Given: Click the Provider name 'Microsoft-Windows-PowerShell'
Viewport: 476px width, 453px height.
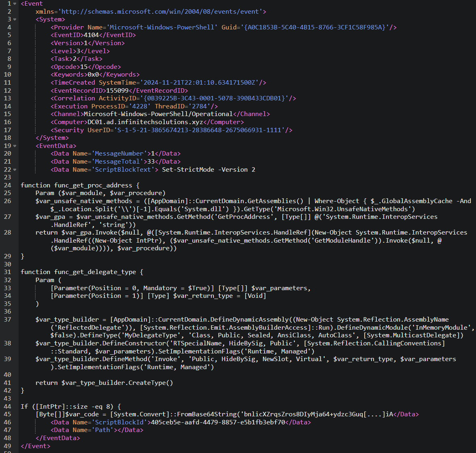Looking at the screenshot, I should click(x=162, y=27).
